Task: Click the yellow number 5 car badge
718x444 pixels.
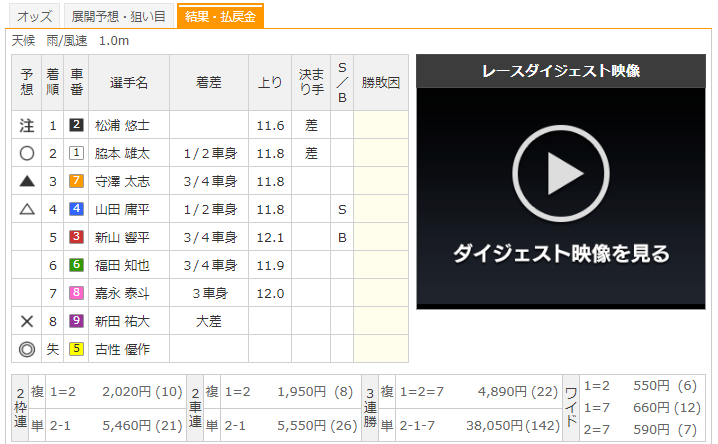Action: pos(76,349)
